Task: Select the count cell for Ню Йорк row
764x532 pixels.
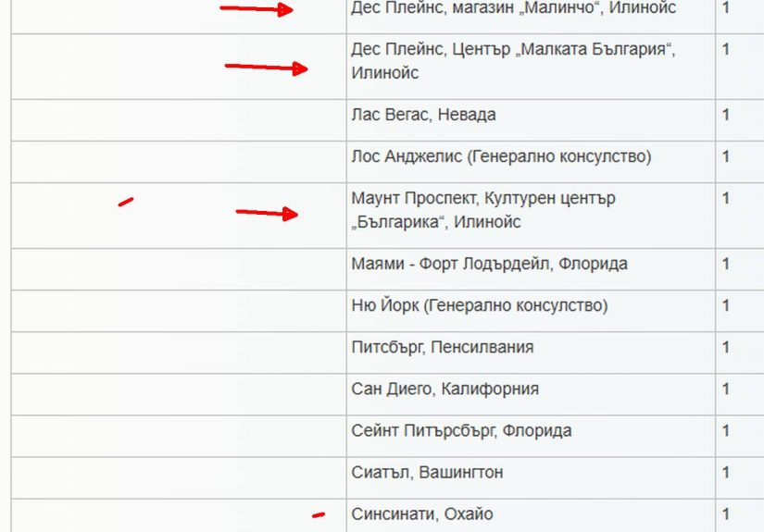Action: coord(726,306)
